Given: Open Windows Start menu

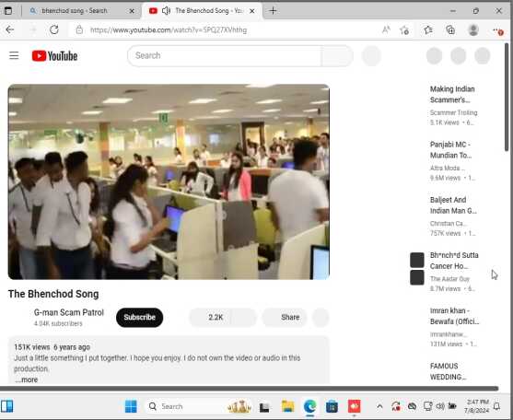Looking at the screenshot, I should (x=131, y=406).
